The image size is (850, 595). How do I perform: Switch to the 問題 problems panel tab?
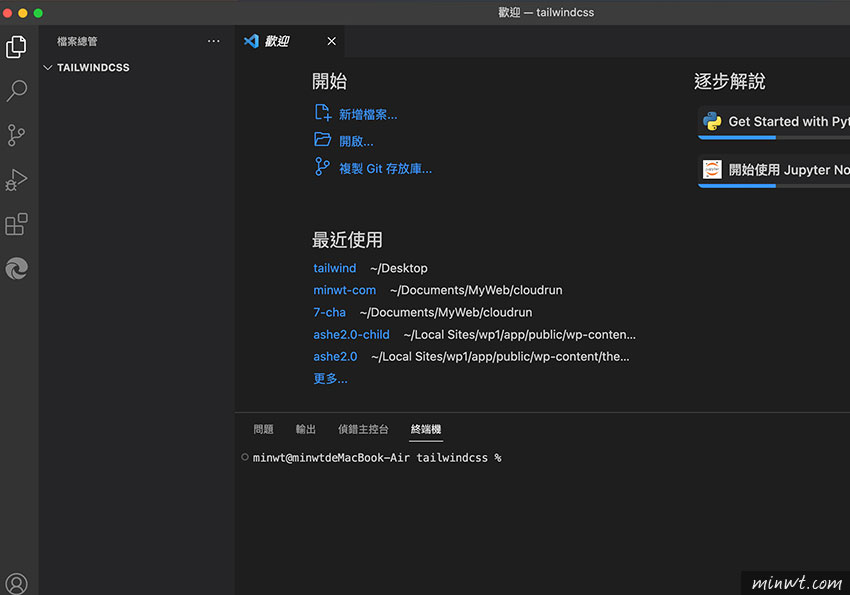pyautogui.click(x=263, y=429)
